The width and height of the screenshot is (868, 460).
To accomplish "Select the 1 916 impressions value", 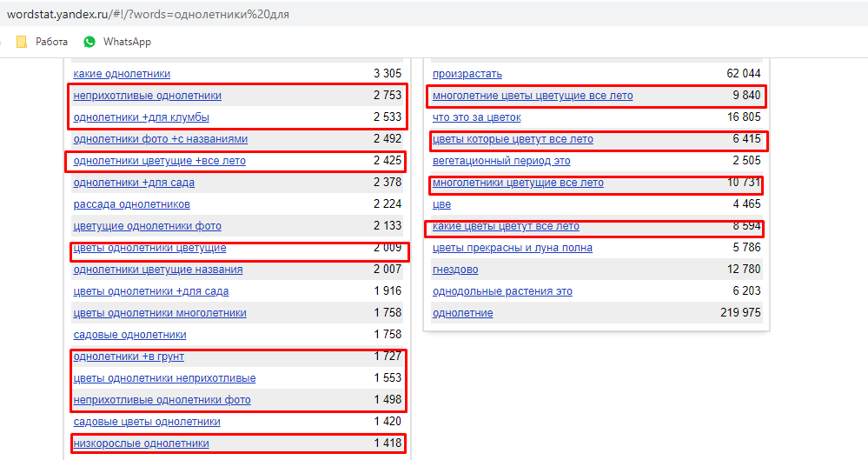I will [x=388, y=291].
